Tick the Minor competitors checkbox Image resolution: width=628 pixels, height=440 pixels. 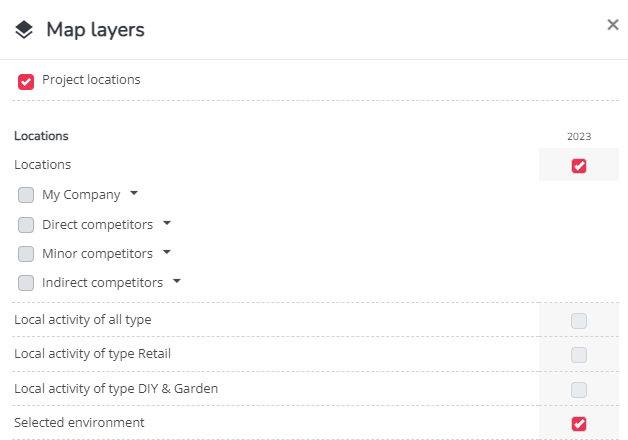click(26, 254)
